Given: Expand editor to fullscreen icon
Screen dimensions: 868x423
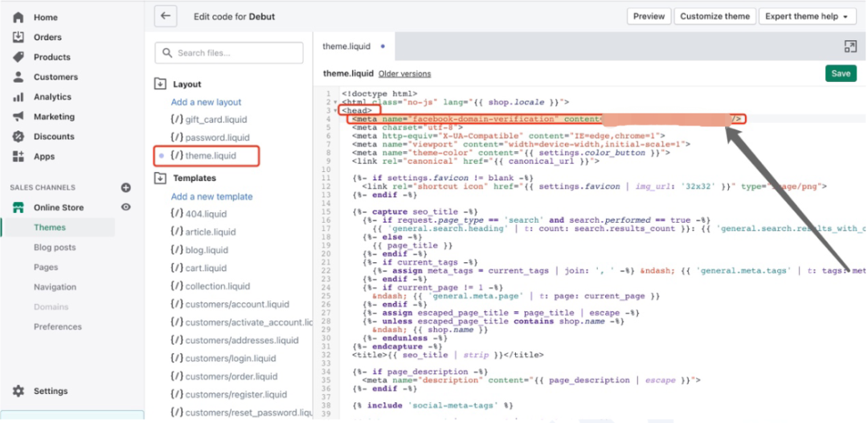Looking at the screenshot, I should pyautogui.click(x=850, y=47).
